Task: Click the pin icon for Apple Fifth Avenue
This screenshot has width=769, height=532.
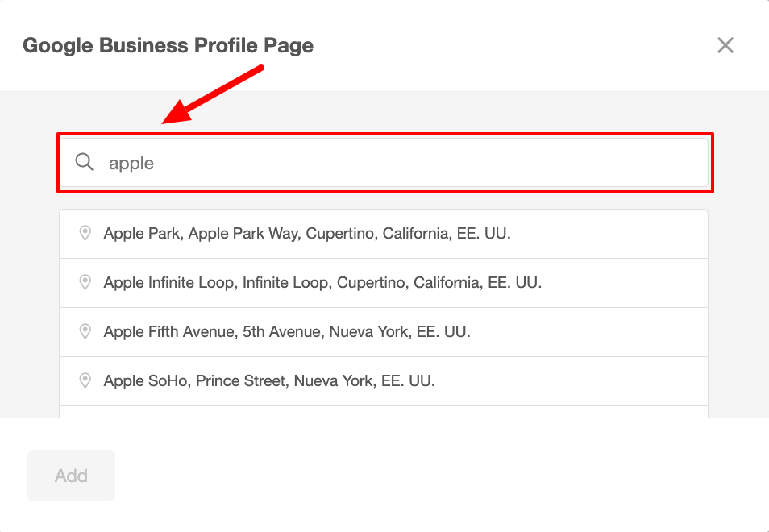Action: 85,332
